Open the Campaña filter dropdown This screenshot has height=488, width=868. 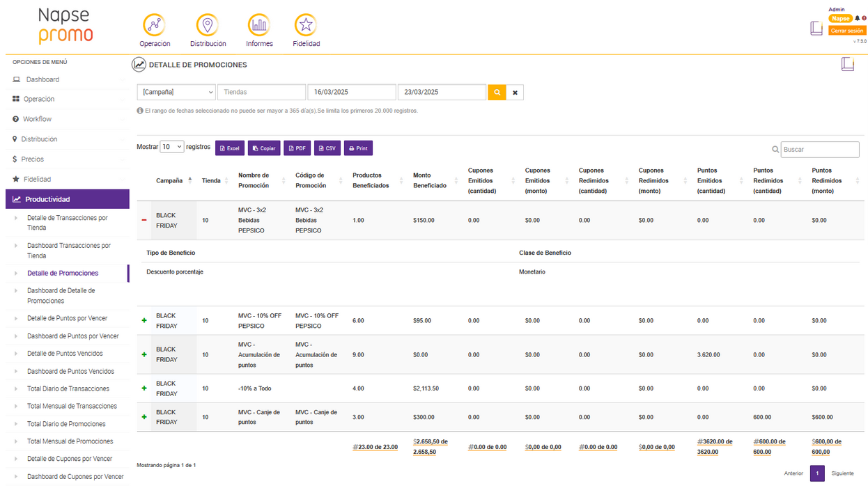point(176,92)
